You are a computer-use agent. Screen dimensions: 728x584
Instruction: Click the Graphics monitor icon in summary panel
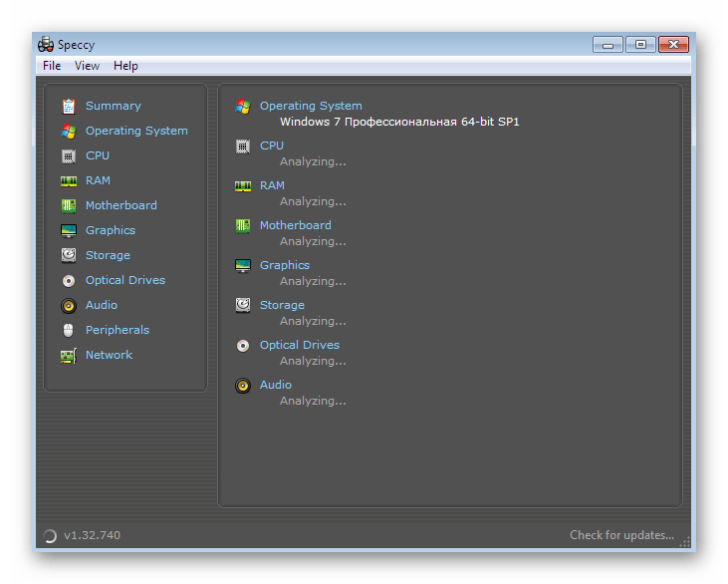243,266
